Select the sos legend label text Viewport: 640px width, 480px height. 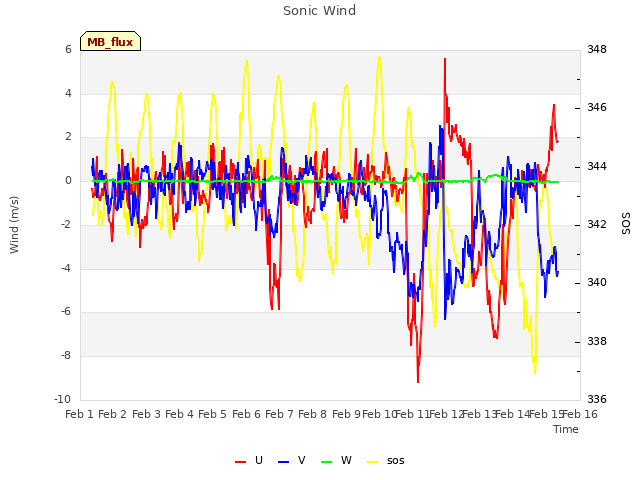click(x=396, y=461)
